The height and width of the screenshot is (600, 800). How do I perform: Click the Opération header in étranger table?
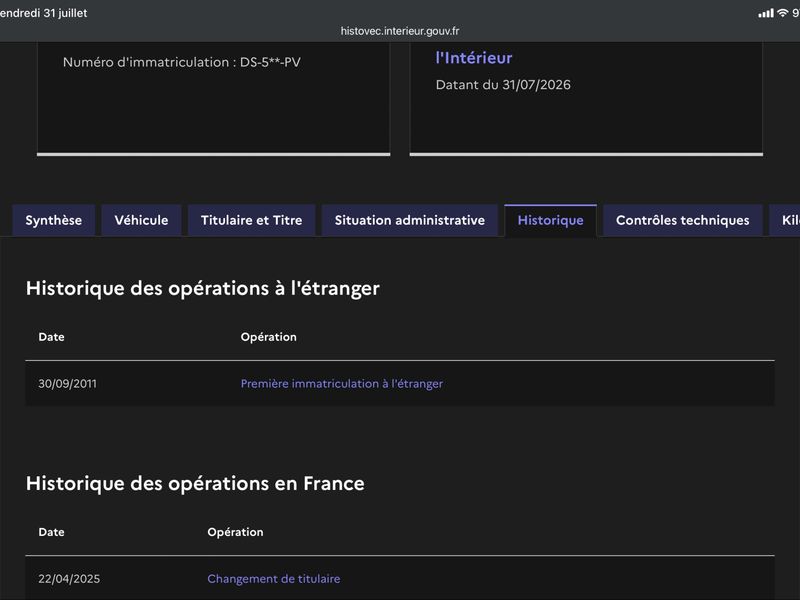tap(268, 337)
